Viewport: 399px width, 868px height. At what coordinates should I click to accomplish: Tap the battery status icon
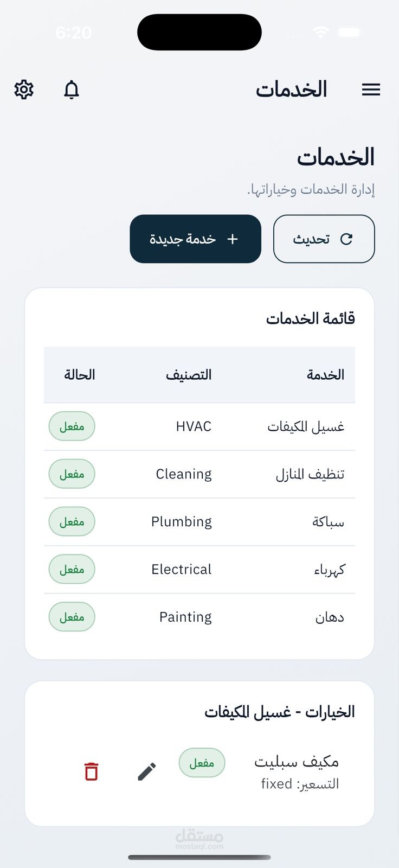(x=350, y=33)
